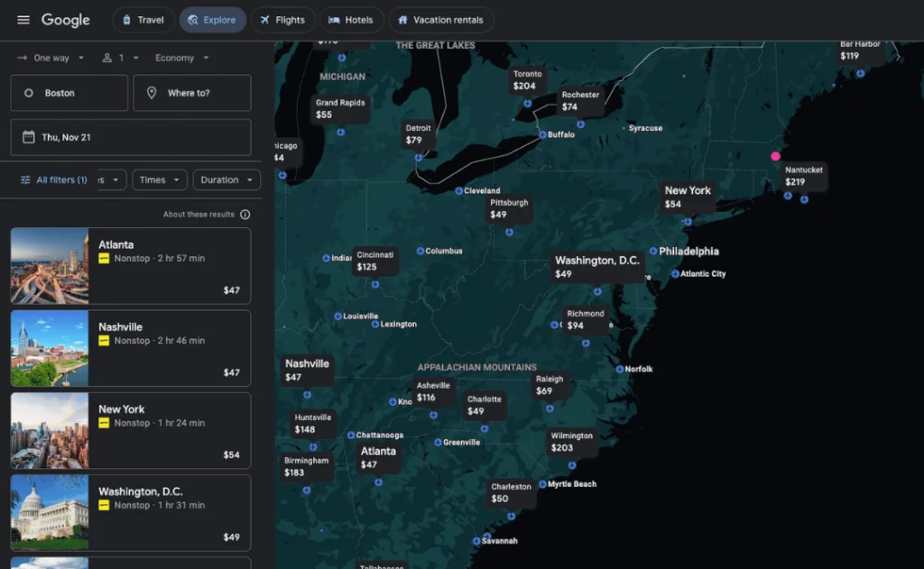Open the Washington, D.C. flight card

click(131, 513)
